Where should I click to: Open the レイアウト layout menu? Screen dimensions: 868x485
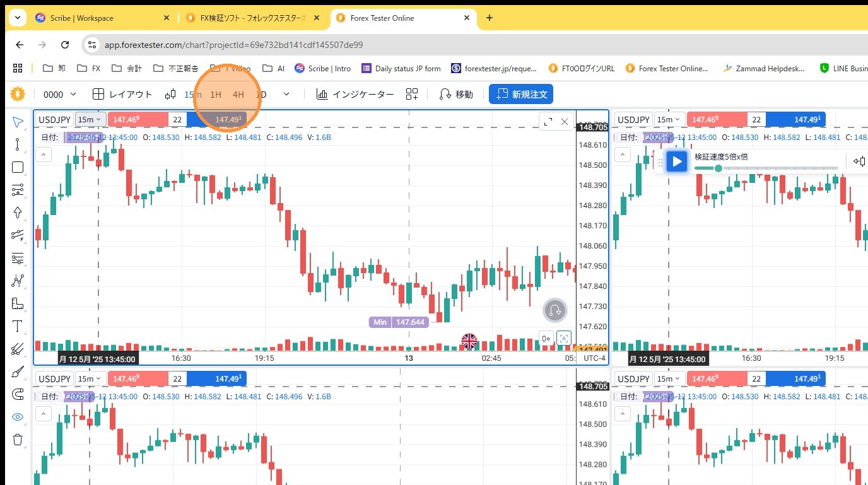[x=122, y=95]
